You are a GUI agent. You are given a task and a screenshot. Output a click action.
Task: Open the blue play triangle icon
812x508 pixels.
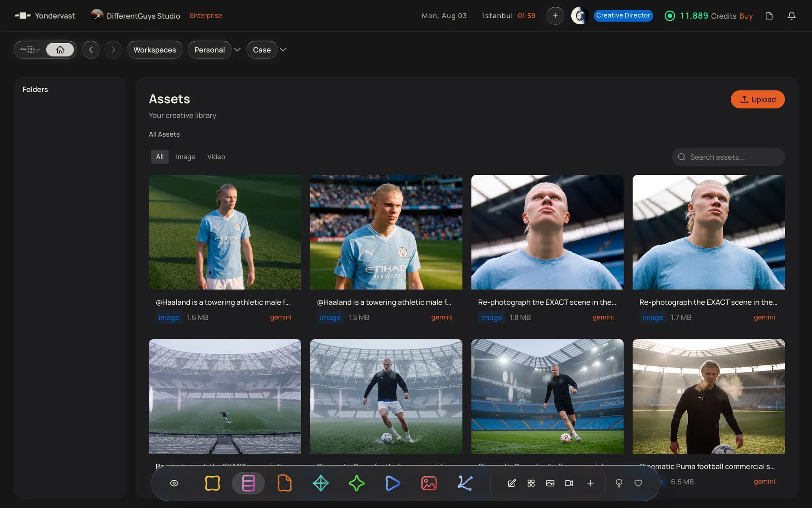[x=393, y=483]
